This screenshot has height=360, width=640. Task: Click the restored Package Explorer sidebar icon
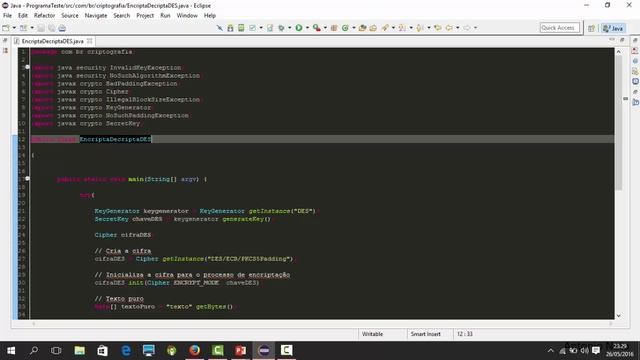tap(5, 51)
